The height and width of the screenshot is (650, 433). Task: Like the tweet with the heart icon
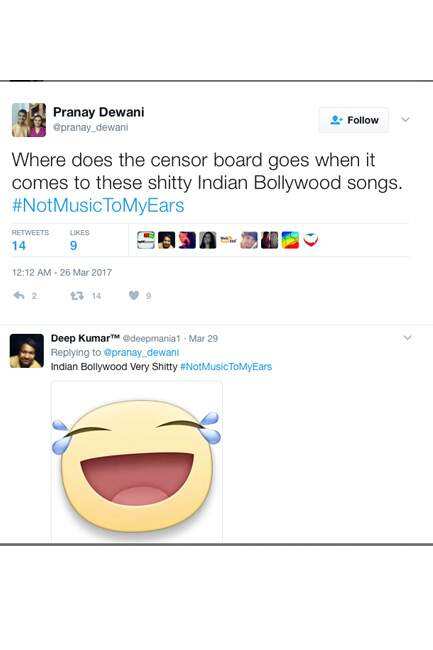click(133, 295)
